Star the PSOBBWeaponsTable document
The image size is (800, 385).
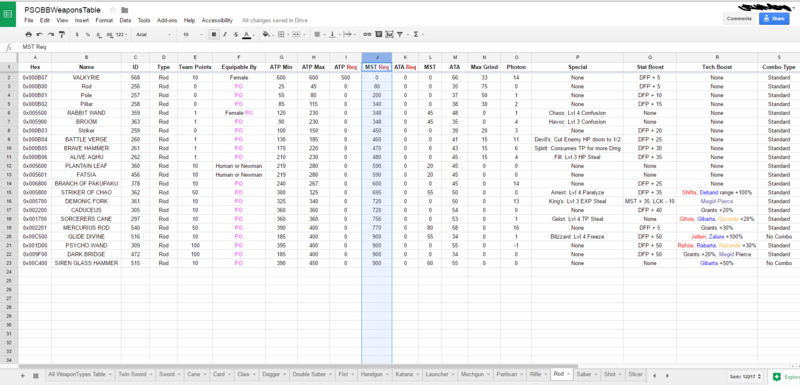(x=113, y=10)
